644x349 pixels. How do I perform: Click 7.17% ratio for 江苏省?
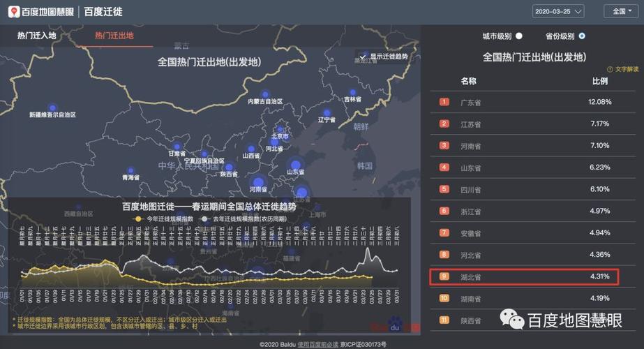(x=599, y=124)
